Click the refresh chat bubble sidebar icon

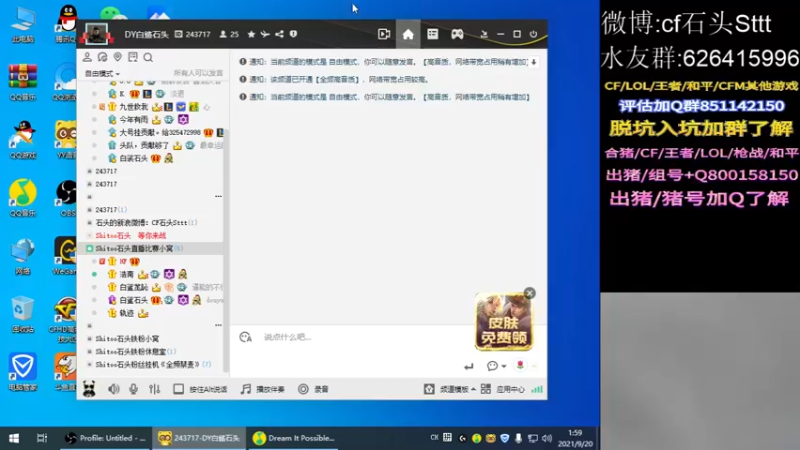point(103,57)
